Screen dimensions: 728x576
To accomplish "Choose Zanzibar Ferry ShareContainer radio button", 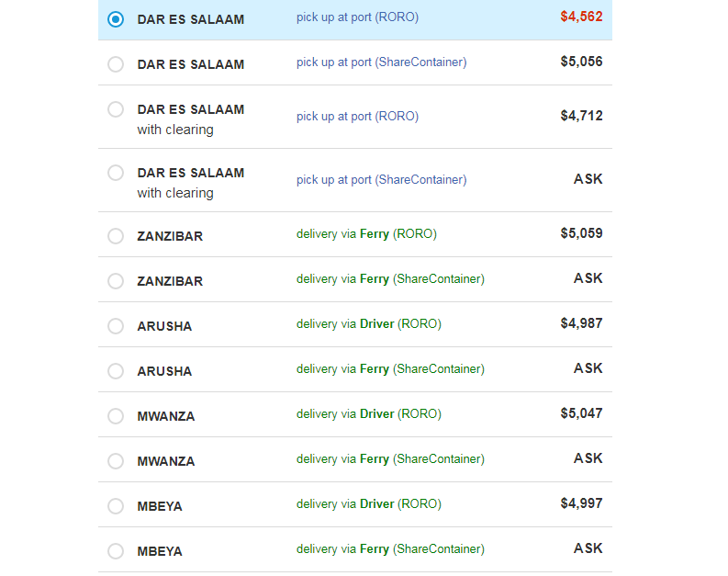I will pyautogui.click(x=116, y=281).
